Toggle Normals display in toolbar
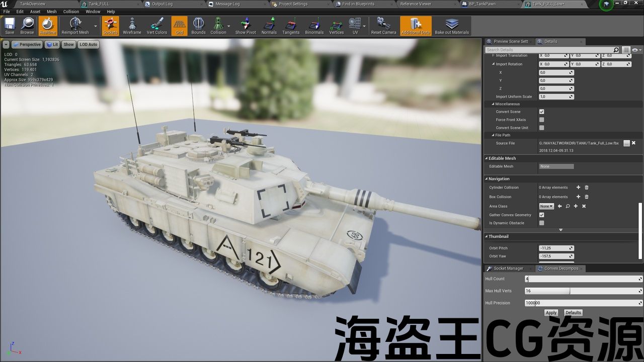 [x=269, y=26]
